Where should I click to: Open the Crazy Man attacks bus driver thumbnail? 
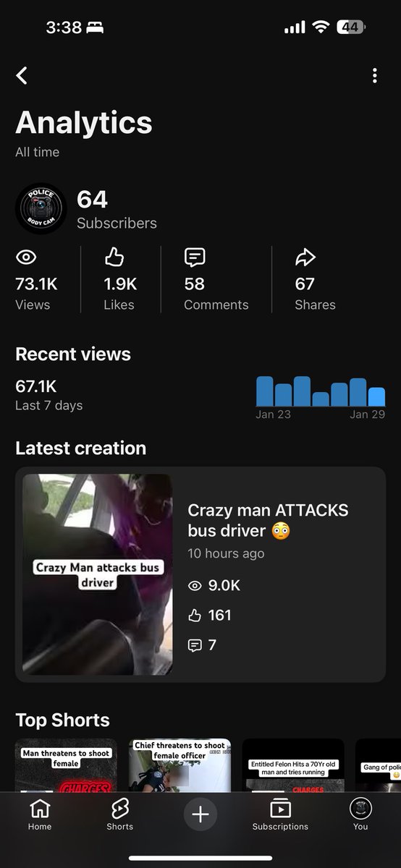97,574
